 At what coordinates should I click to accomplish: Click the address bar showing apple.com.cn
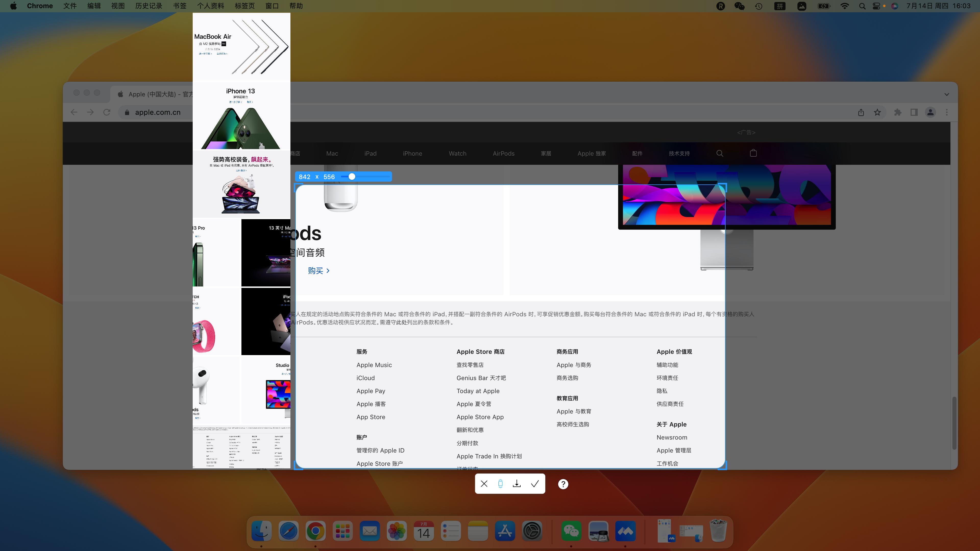coord(158,112)
